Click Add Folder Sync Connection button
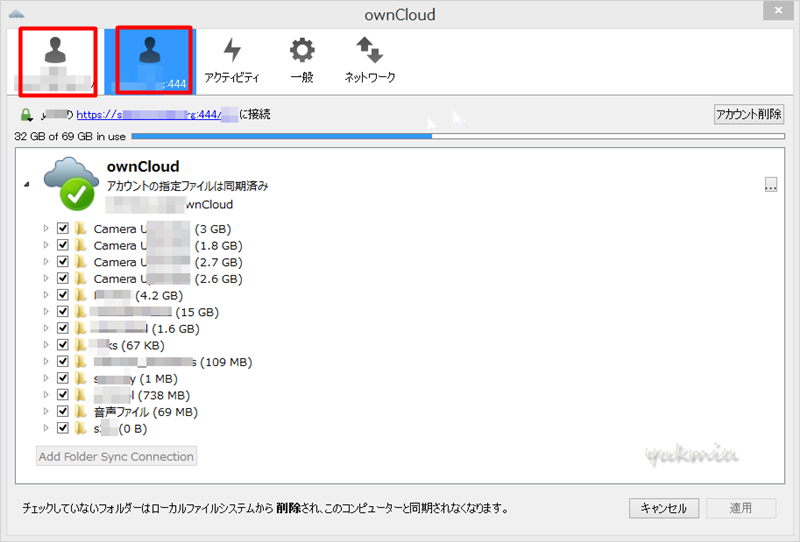 pos(116,456)
